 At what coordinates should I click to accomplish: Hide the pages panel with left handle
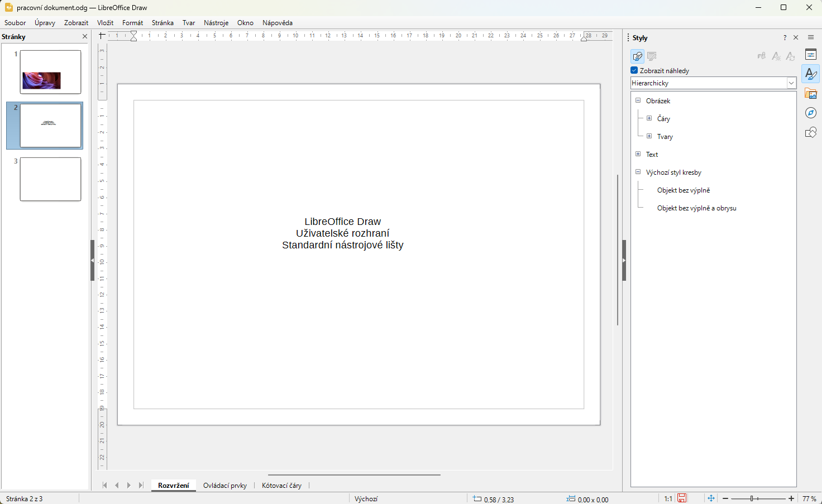[x=92, y=260]
